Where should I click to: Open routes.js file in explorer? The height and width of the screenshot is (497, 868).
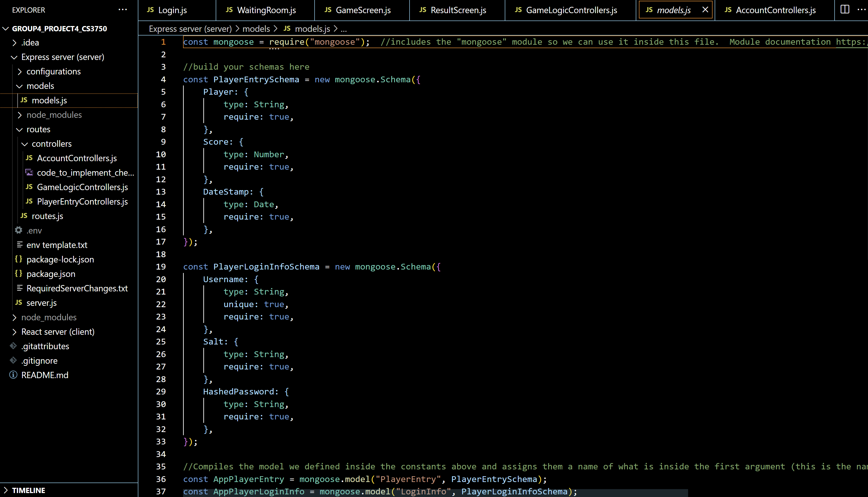(x=47, y=216)
